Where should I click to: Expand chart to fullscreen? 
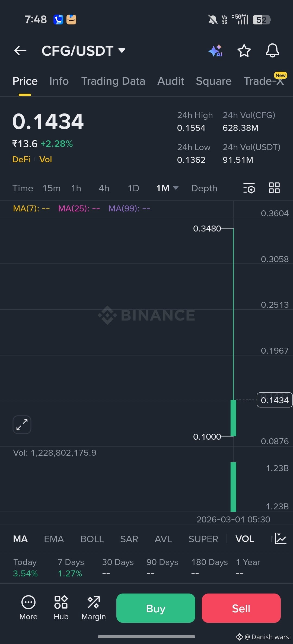pyautogui.click(x=22, y=425)
